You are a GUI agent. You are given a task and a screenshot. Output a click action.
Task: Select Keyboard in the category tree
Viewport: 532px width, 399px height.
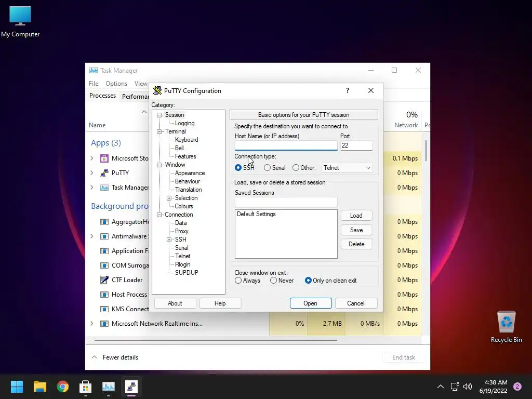point(187,140)
